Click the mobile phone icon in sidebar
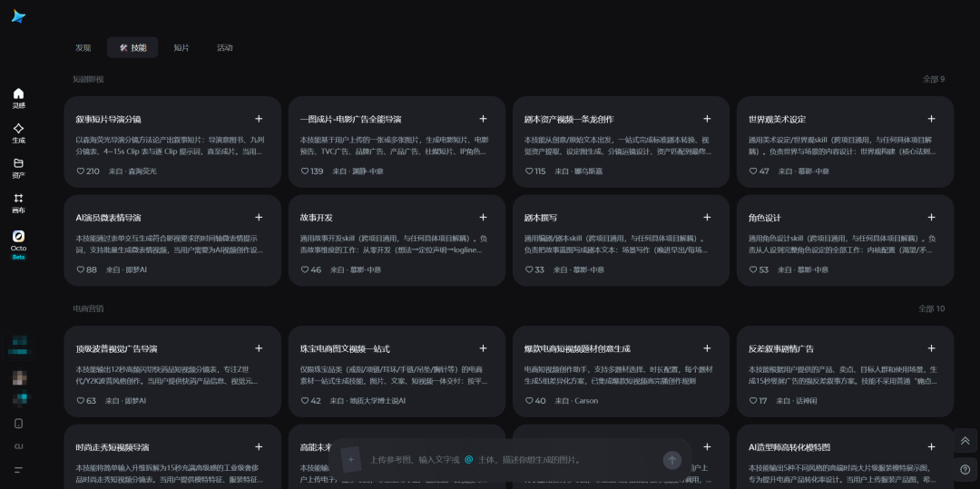Screen dimensions: 980x489 (x=19, y=424)
